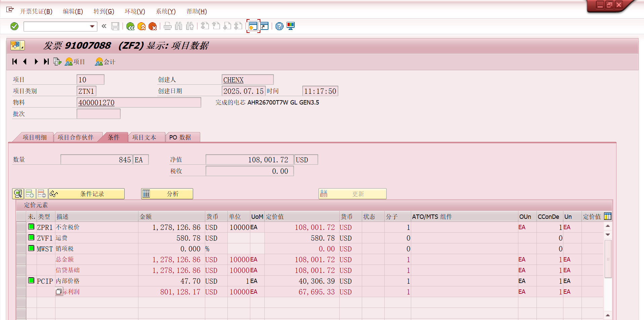The height and width of the screenshot is (320, 644).
Task: Click the red Cancel icon in toolbar
Action: [153, 26]
